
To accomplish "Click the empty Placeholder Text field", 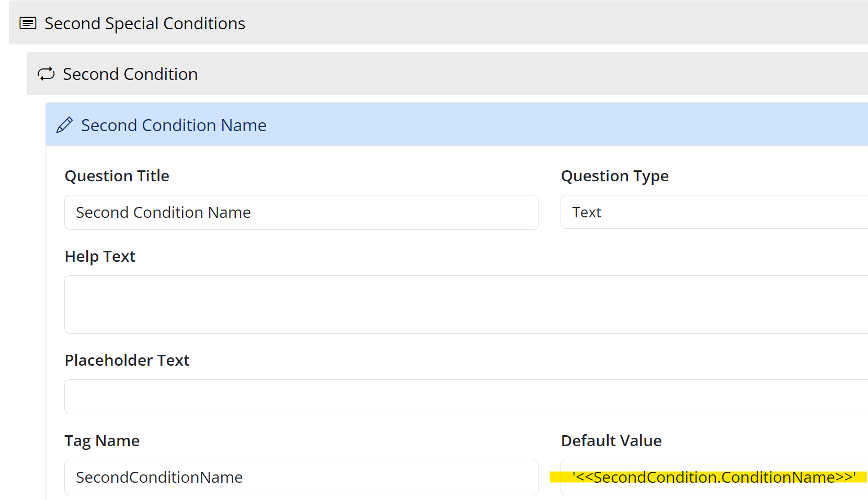I will coord(465,397).
